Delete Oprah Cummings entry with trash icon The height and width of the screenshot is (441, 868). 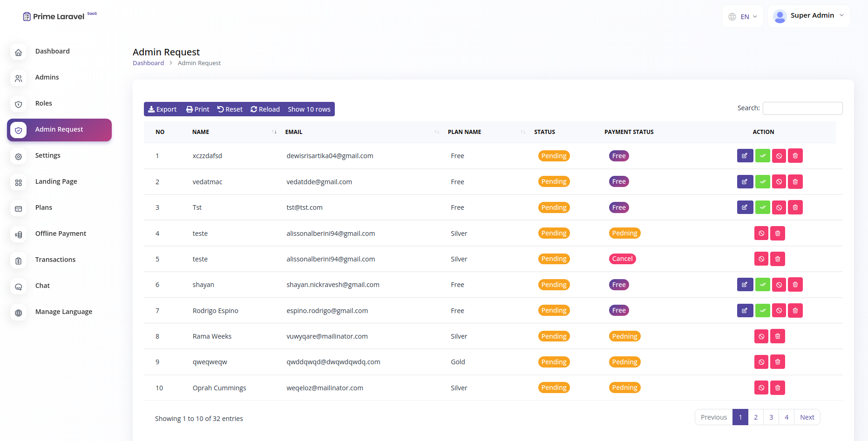[777, 388]
